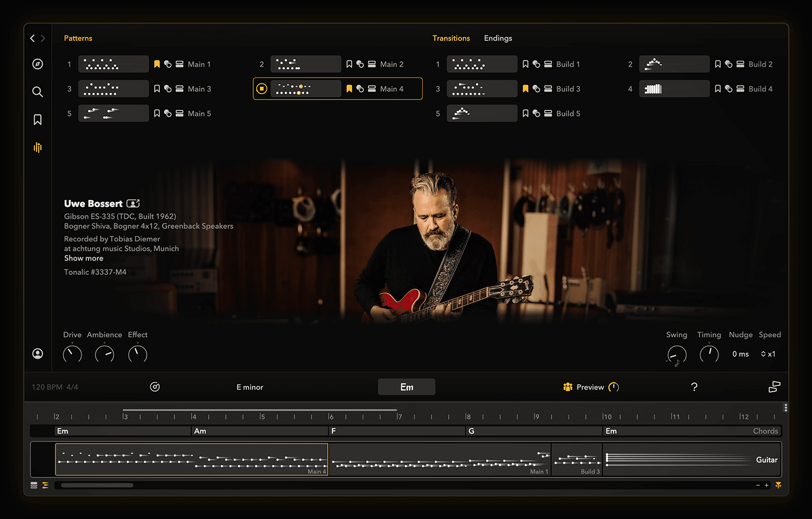The image size is (812, 519).
Task: Toggle the bookmark for Main 4
Action: tap(349, 89)
